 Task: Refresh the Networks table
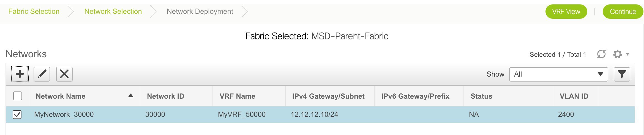pyautogui.click(x=601, y=54)
